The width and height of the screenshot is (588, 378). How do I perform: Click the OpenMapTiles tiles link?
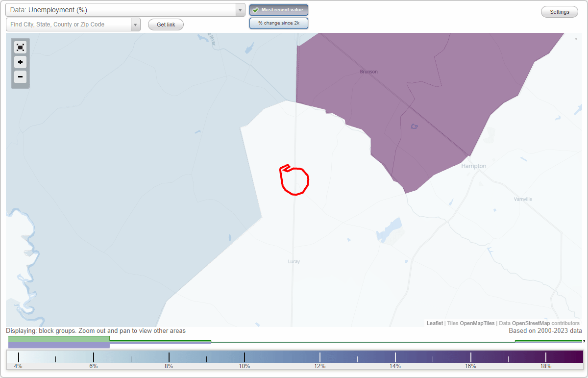[476, 323]
